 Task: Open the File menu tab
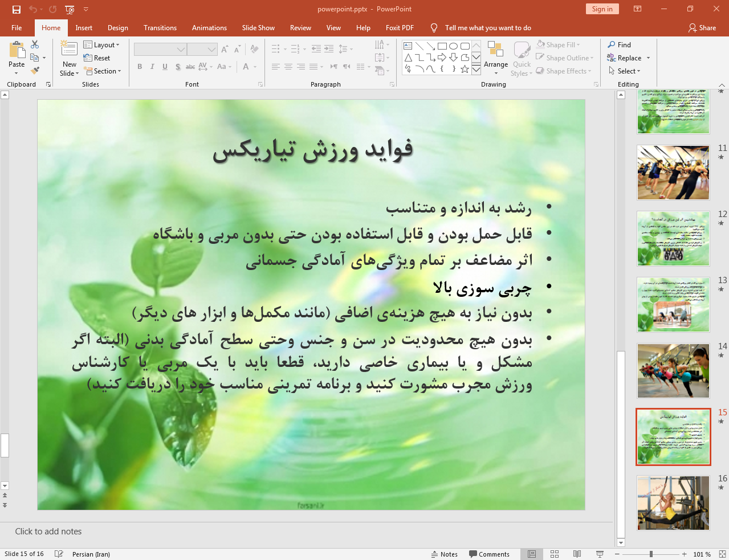(17, 28)
